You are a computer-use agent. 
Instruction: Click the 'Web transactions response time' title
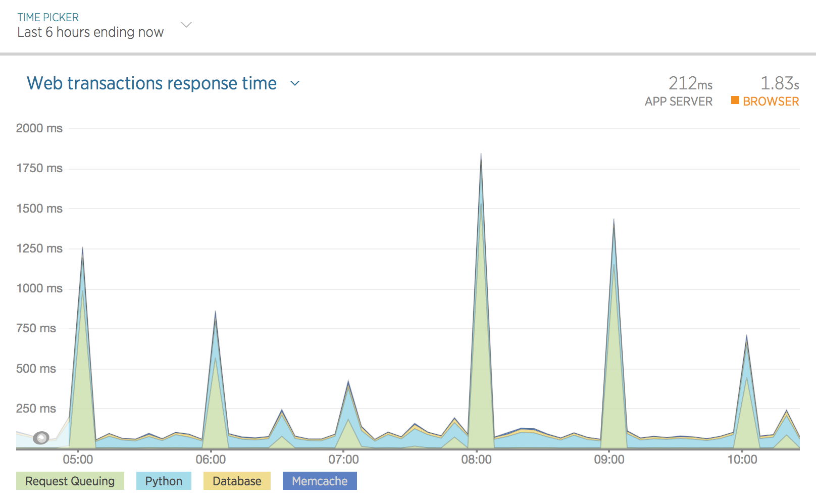tap(151, 83)
